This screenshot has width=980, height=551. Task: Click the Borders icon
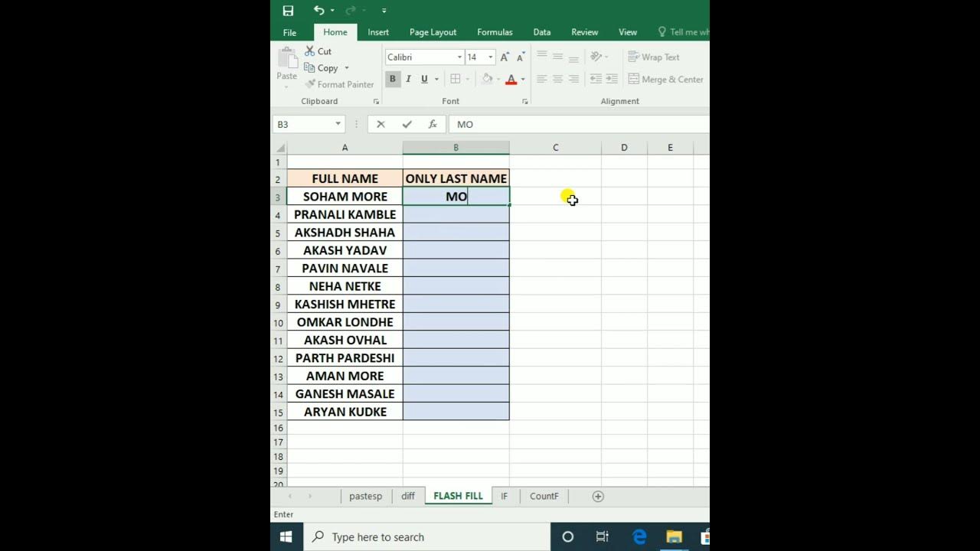[x=456, y=79]
